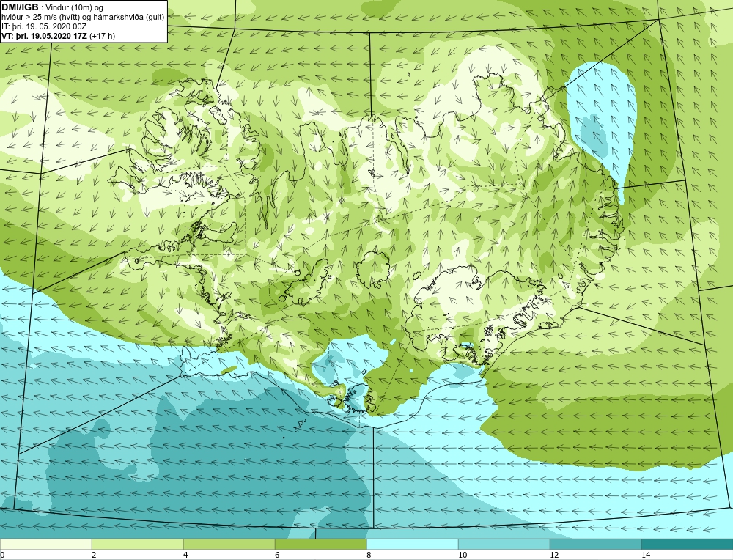
Task: Click the 'IT: þri. 19. 05. 2020 00Z' line
Action: [45, 26]
